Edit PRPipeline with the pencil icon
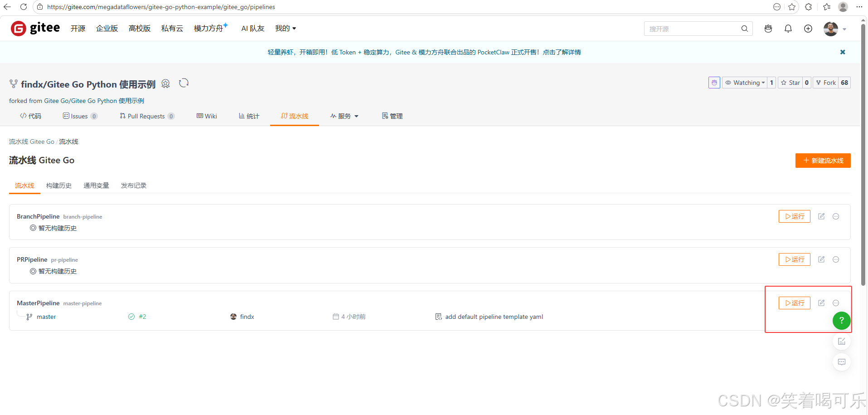 point(821,259)
